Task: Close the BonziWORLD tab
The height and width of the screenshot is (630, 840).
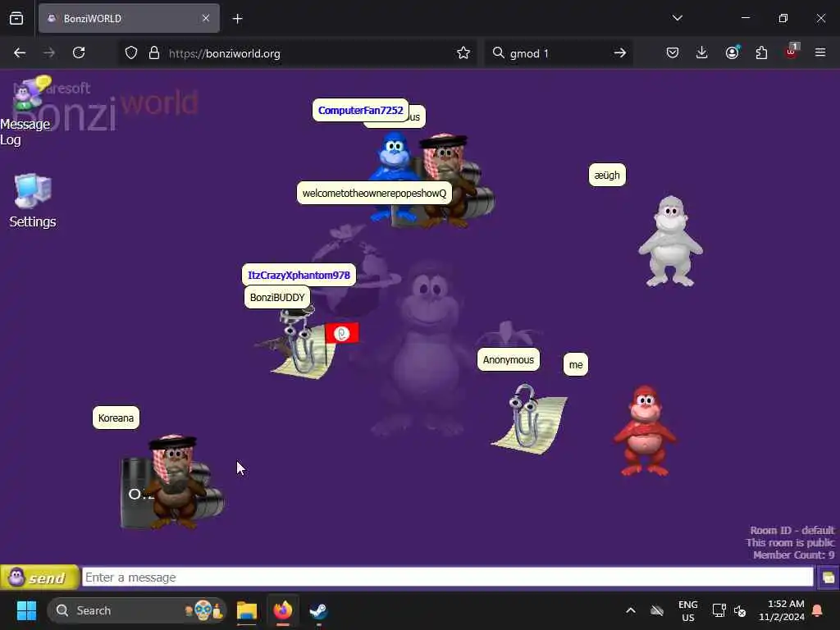Action: [x=206, y=19]
